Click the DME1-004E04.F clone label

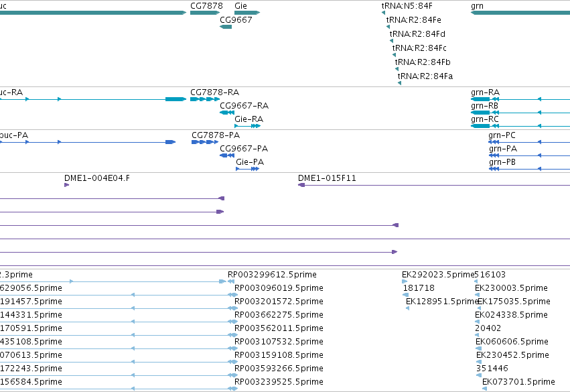(x=96, y=178)
